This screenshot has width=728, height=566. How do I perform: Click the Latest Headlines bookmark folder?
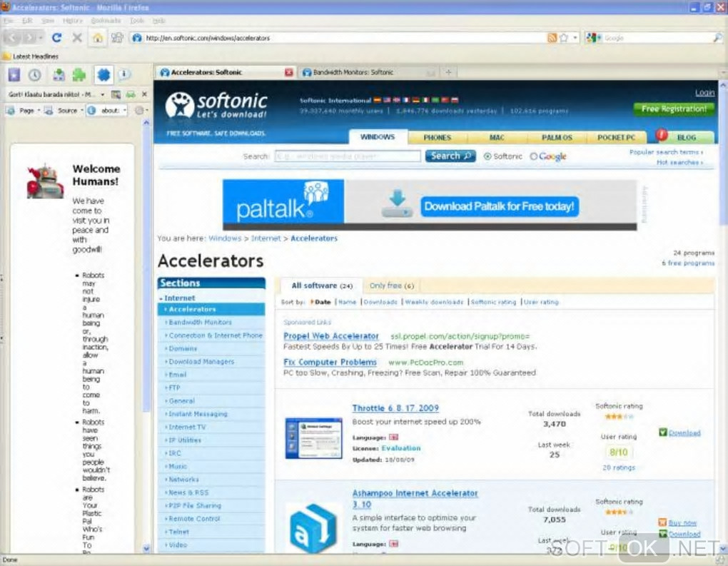click(x=31, y=56)
